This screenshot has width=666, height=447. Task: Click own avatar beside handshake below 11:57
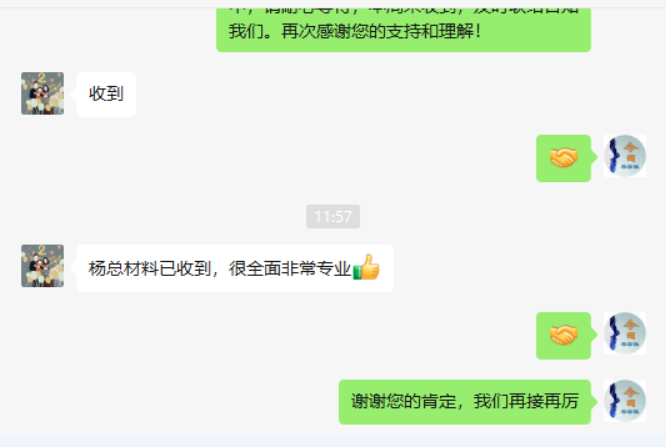[x=625, y=334]
